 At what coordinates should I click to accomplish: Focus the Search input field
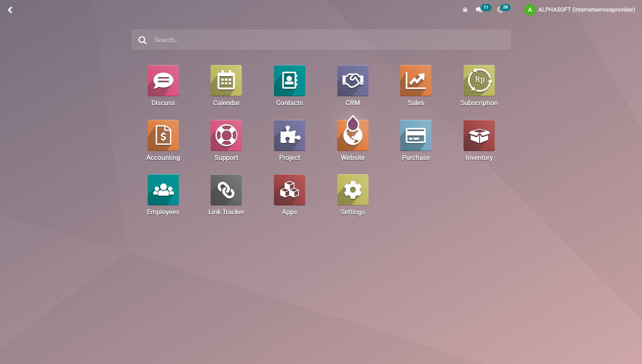[x=321, y=40]
